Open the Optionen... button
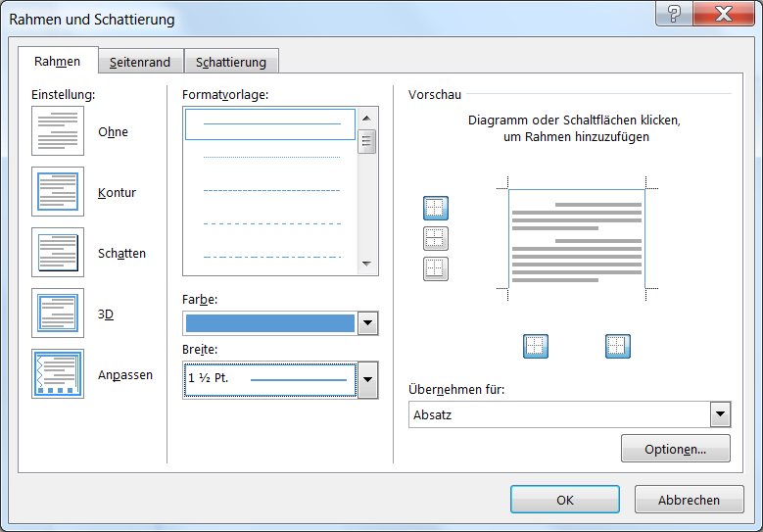763x532 pixels. (676, 449)
